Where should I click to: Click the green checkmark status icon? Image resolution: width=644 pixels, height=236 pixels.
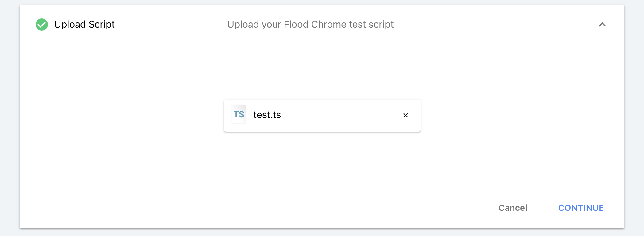pyautogui.click(x=42, y=25)
